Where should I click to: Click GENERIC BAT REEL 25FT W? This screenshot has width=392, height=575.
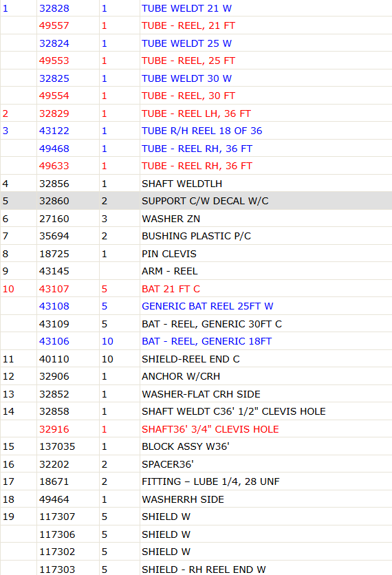[207, 306]
